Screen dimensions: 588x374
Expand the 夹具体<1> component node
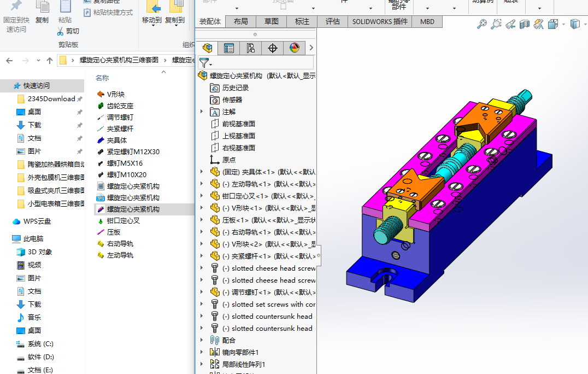pyautogui.click(x=201, y=172)
